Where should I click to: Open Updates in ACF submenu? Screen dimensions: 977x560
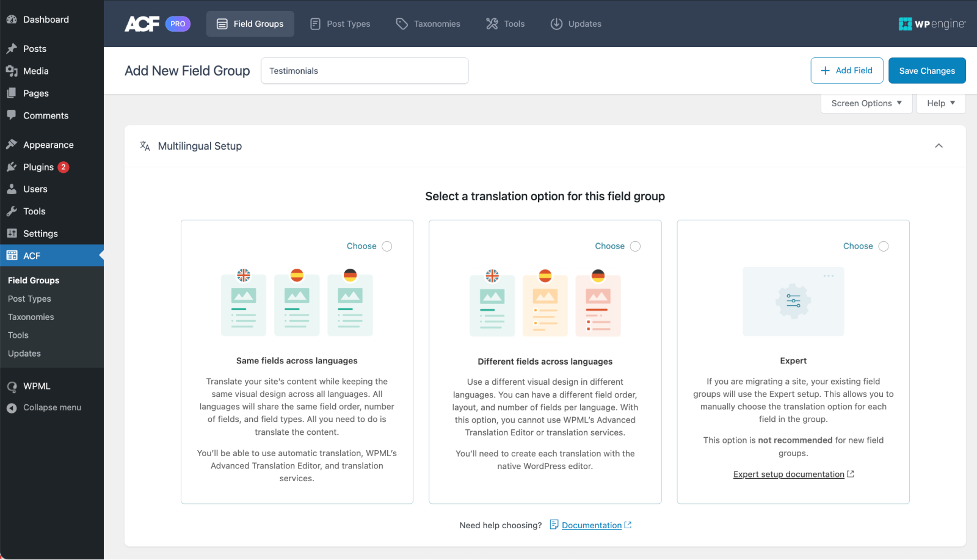pos(24,354)
